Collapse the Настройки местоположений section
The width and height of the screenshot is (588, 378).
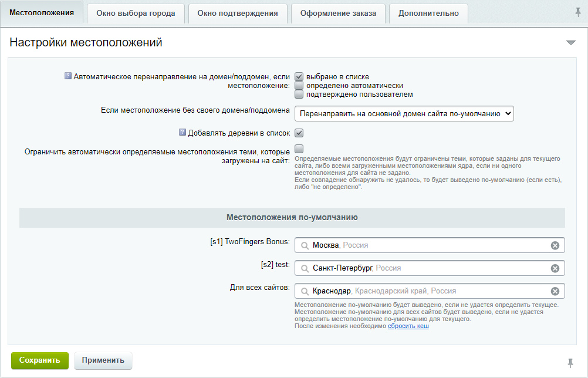[x=570, y=43]
